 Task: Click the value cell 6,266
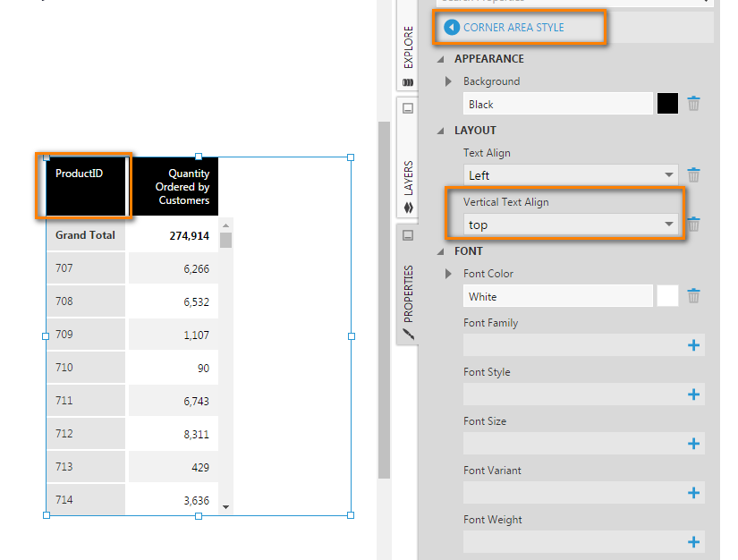(x=174, y=268)
